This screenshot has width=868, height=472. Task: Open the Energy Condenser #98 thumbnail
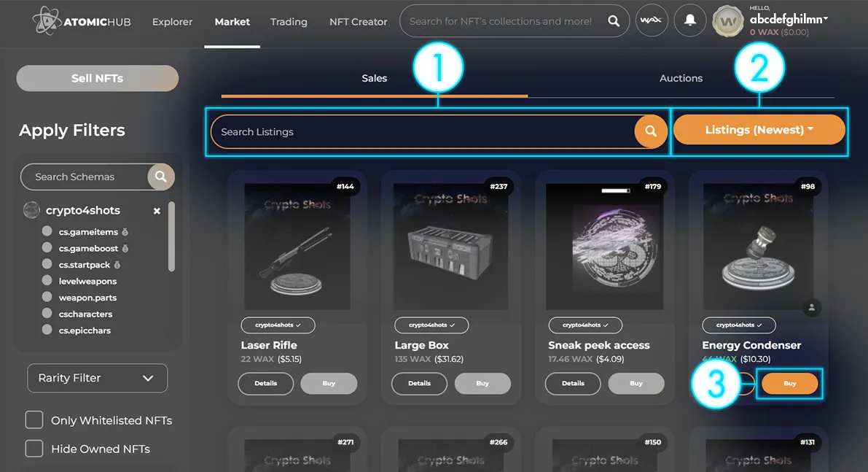pyautogui.click(x=759, y=247)
